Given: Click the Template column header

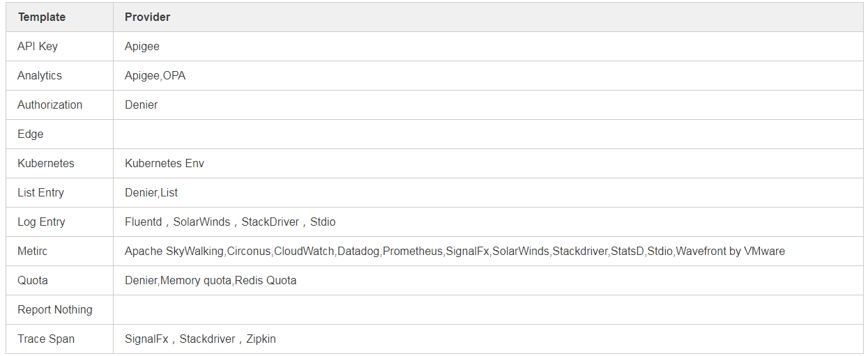Looking at the screenshot, I should point(42,17).
